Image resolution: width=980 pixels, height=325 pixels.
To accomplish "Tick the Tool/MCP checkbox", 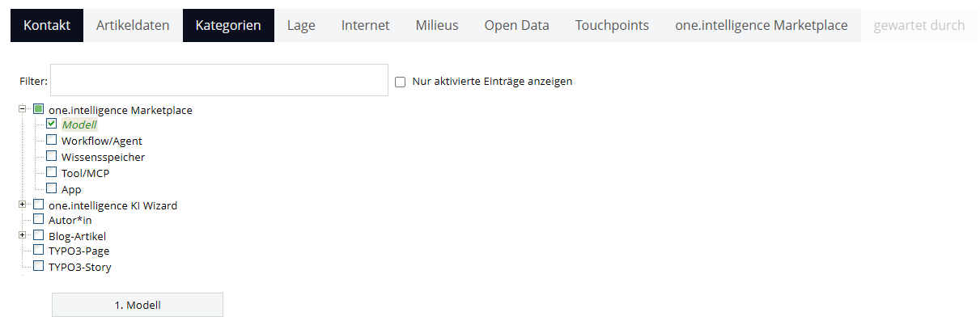I will 52,172.
